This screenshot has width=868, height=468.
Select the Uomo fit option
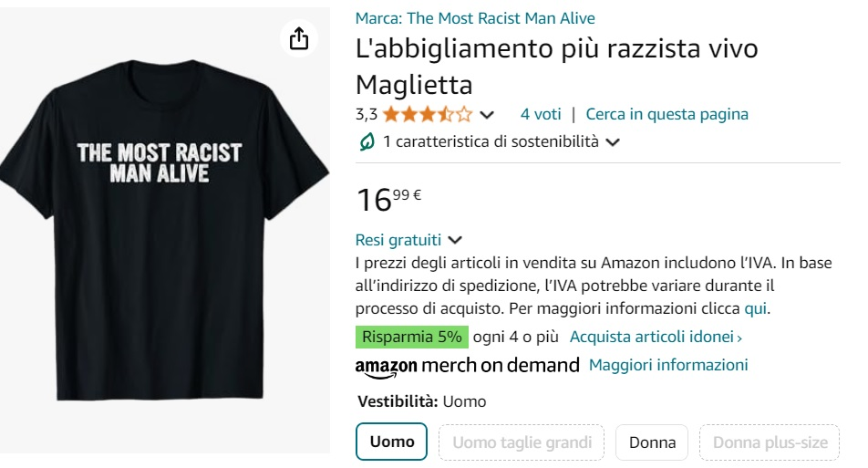point(392,442)
